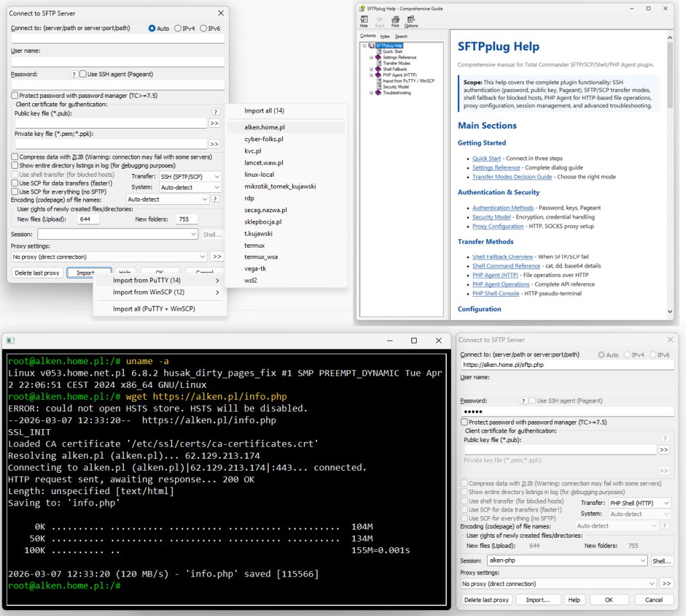This screenshot has width=686, height=616.
Task: Click the Shell... button in lower dialog
Action: tap(661, 561)
